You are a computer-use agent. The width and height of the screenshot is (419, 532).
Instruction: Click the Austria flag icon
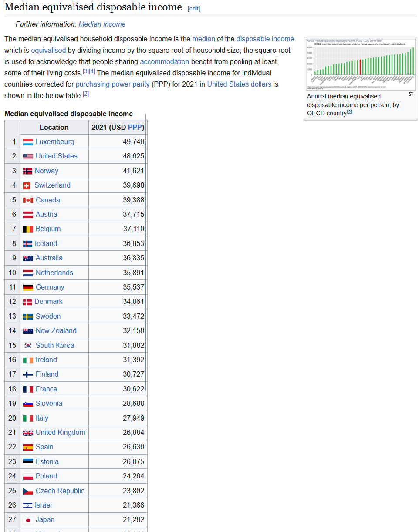pos(28,215)
